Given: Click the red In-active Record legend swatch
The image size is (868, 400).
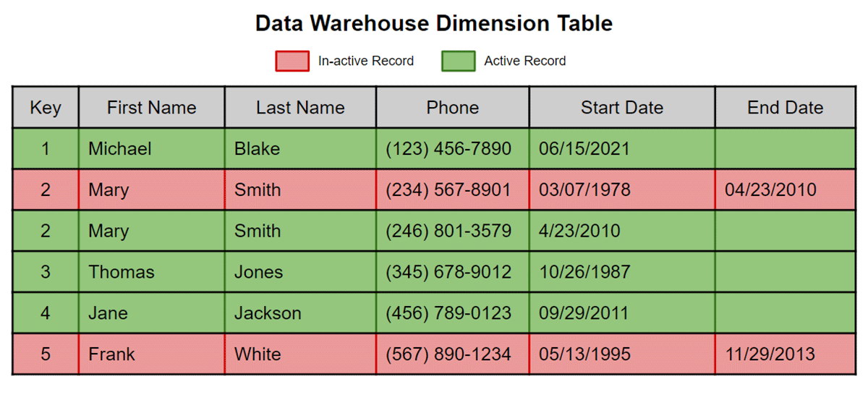Looking at the screenshot, I should click(292, 61).
